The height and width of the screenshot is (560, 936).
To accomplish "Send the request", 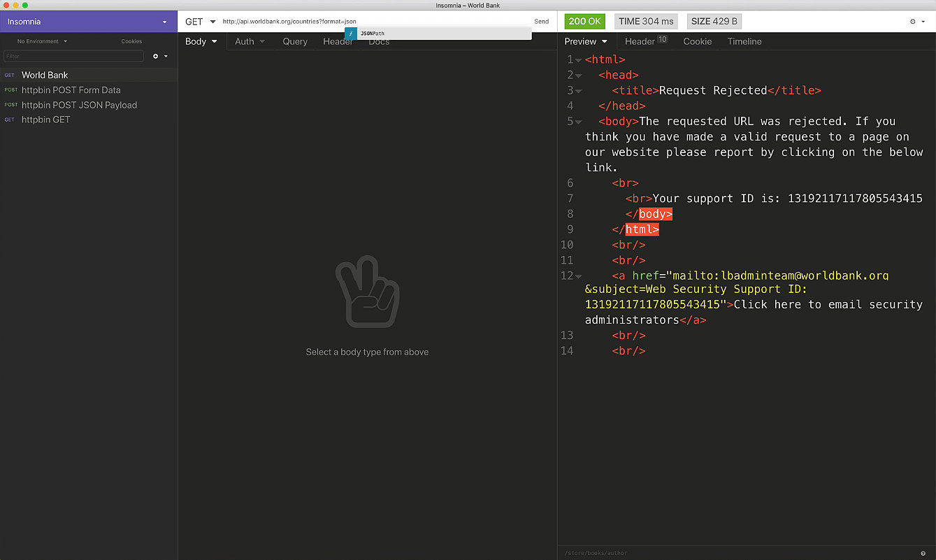I will (x=542, y=22).
